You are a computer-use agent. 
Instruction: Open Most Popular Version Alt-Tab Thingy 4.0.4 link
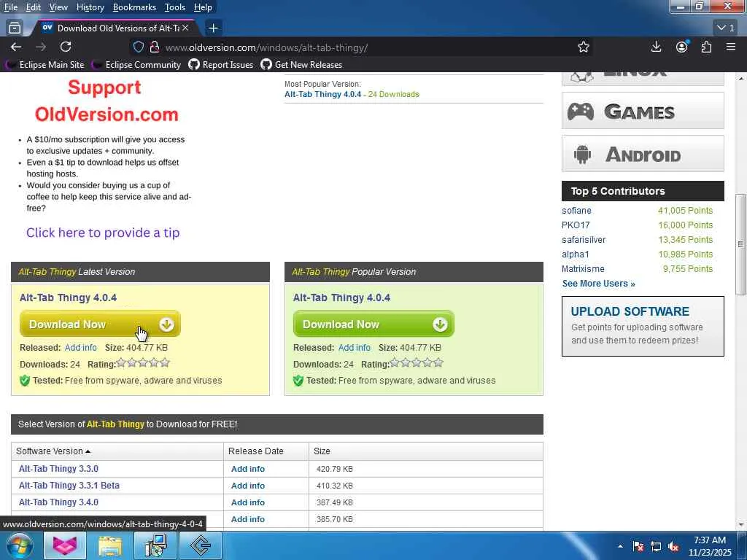(x=322, y=94)
